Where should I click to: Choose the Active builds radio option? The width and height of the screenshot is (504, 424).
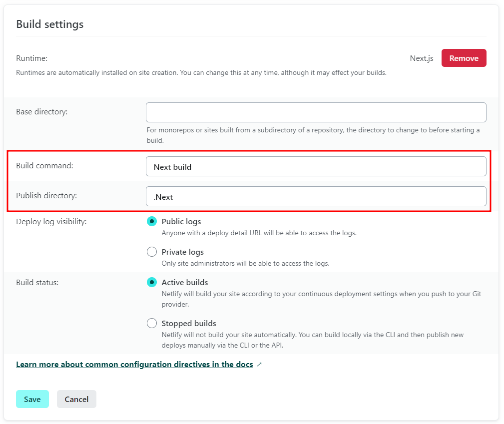point(152,282)
